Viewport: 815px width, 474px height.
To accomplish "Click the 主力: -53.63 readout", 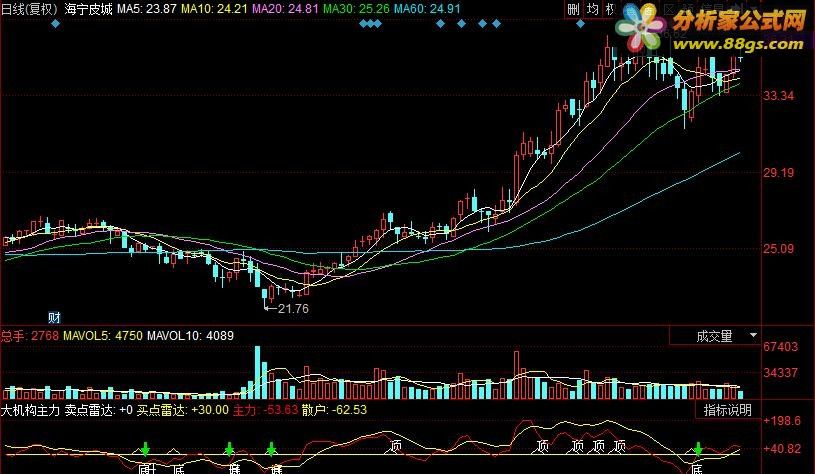I will (265, 410).
